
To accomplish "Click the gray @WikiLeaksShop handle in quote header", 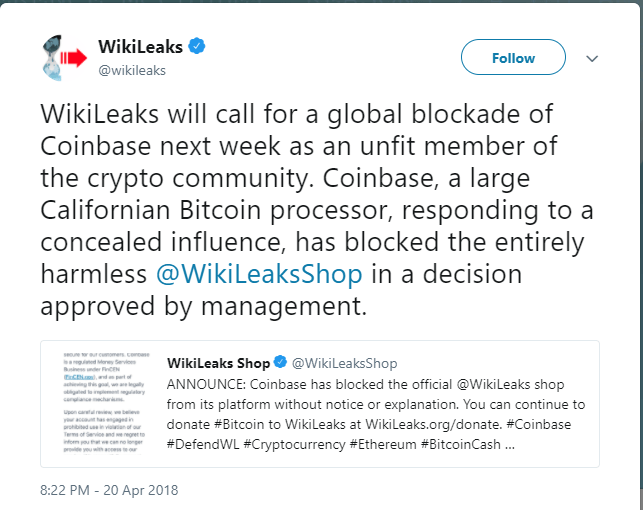I will [x=345, y=362].
